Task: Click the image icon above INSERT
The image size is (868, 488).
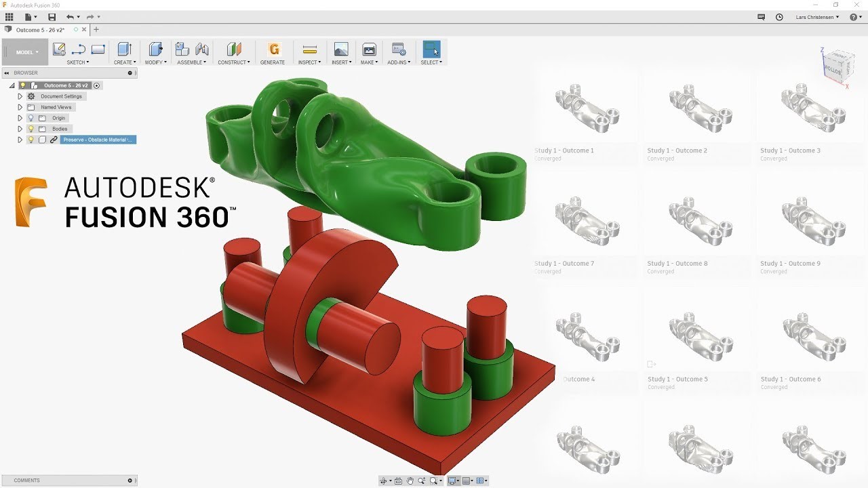Action: click(x=341, y=49)
